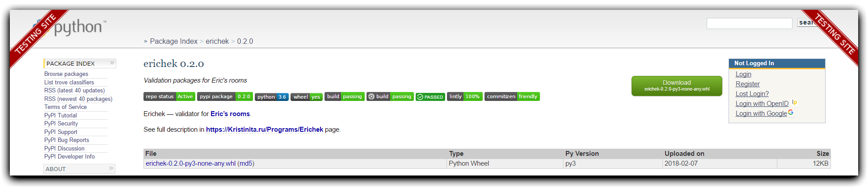Click the md5 link in file row
Screen dimensions: 868x188
click(246, 163)
